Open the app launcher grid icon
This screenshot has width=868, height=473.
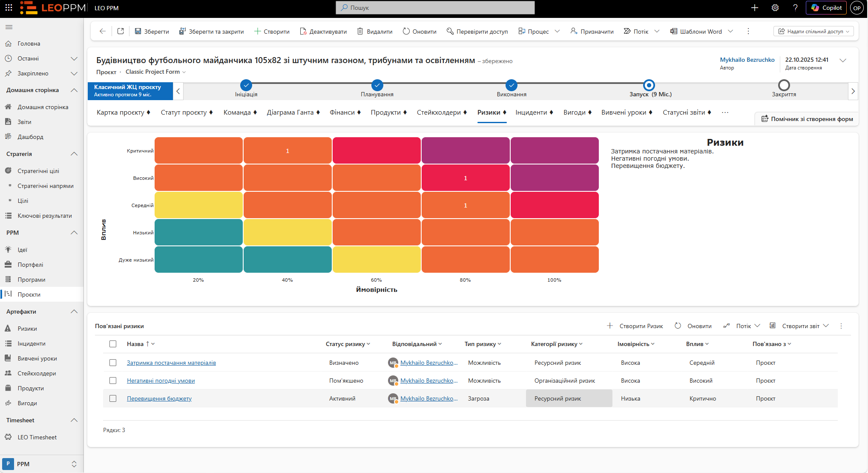coord(9,8)
